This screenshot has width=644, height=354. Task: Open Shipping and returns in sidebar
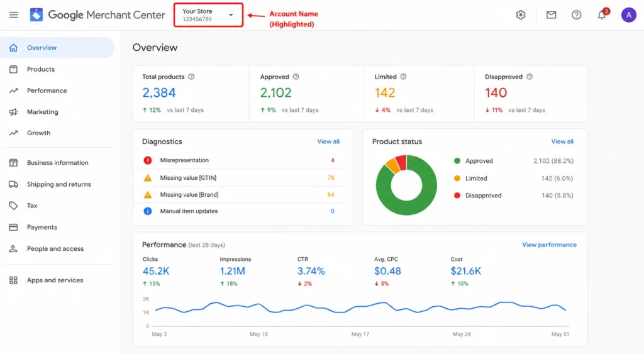pyautogui.click(x=57, y=184)
